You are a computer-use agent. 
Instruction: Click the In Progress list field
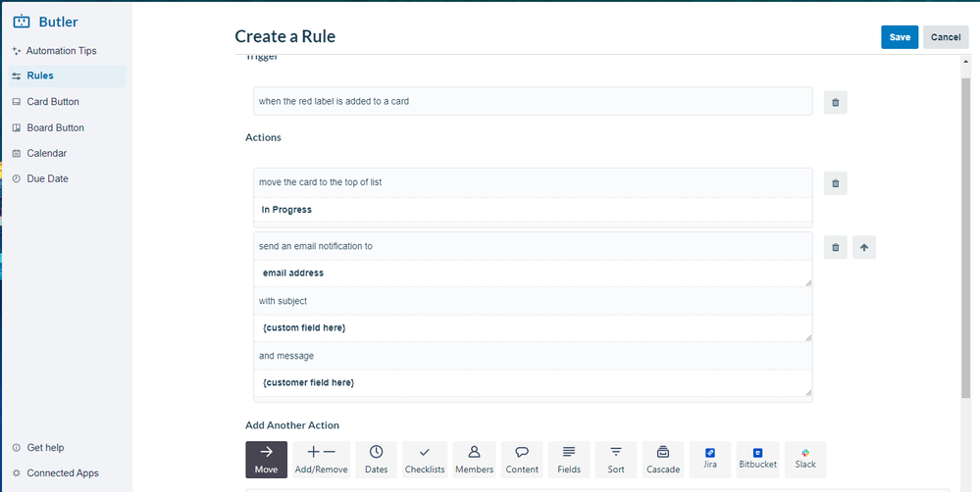533,210
